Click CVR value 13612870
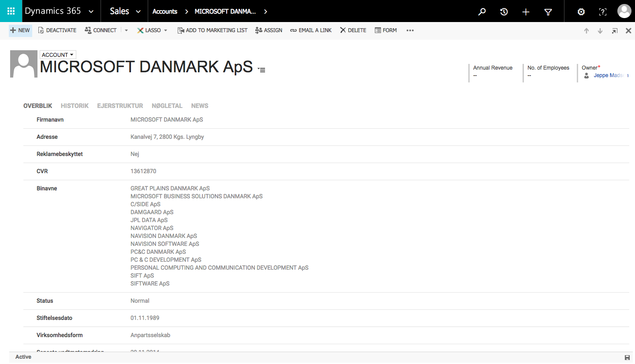 [143, 171]
